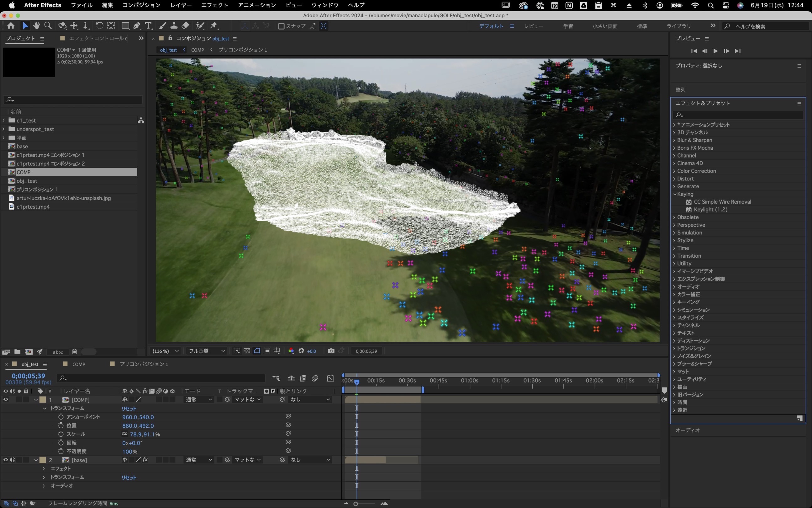Take snapshot with camera icon
Screen dimensions: 812x508
[331, 351]
